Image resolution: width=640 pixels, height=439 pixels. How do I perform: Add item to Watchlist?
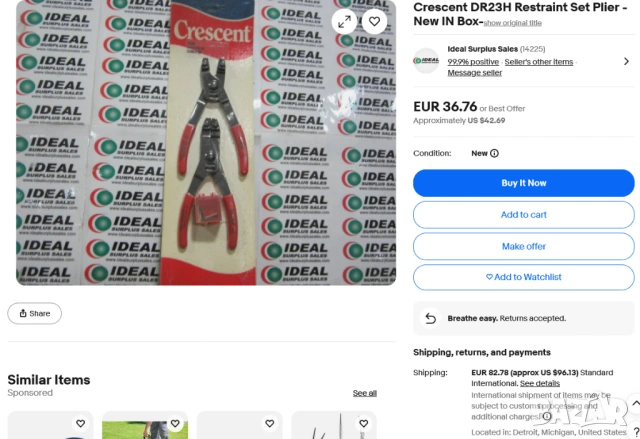pyautogui.click(x=524, y=277)
